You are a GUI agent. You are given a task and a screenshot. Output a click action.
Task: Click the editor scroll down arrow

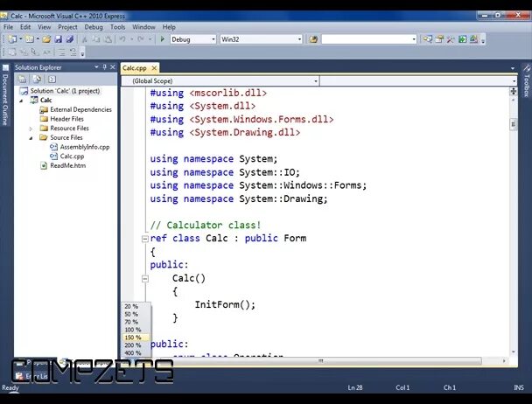click(514, 352)
